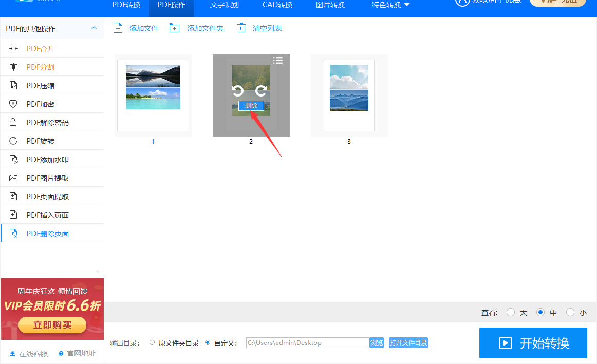Collapse the PDF的其他操作 section
597x364 pixels.
pyautogui.click(x=94, y=28)
